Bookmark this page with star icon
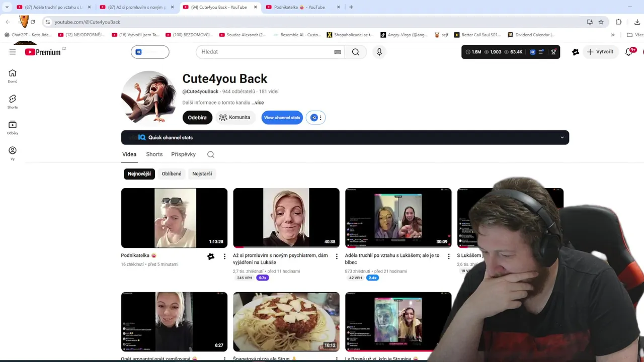Screen dimensions: 644x362 point(601,22)
